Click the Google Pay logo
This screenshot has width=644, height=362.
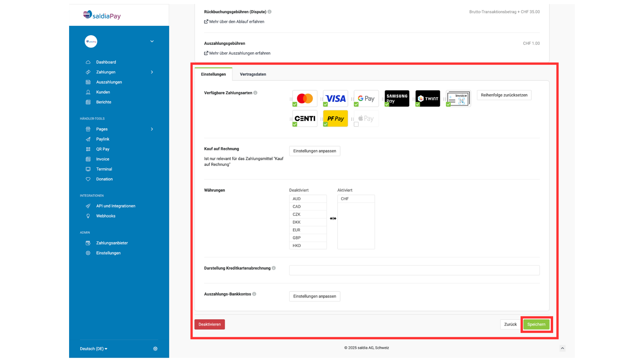click(x=366, y=99)
